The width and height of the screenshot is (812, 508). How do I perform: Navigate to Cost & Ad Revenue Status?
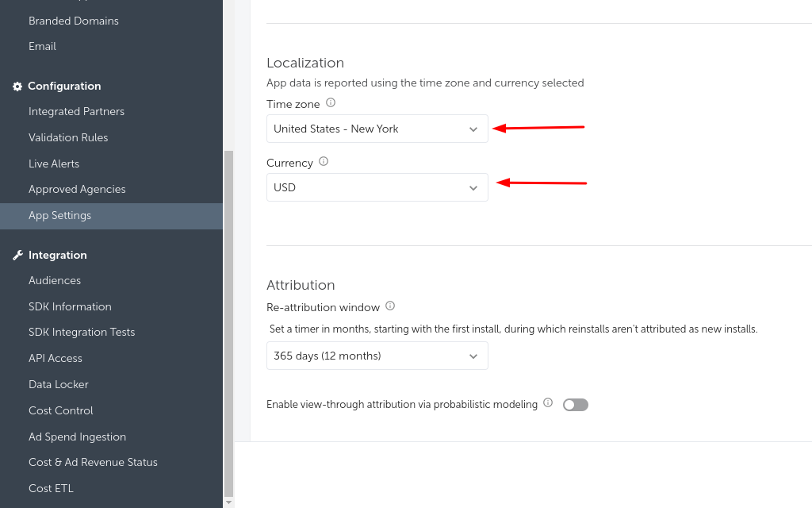(93, 461)
